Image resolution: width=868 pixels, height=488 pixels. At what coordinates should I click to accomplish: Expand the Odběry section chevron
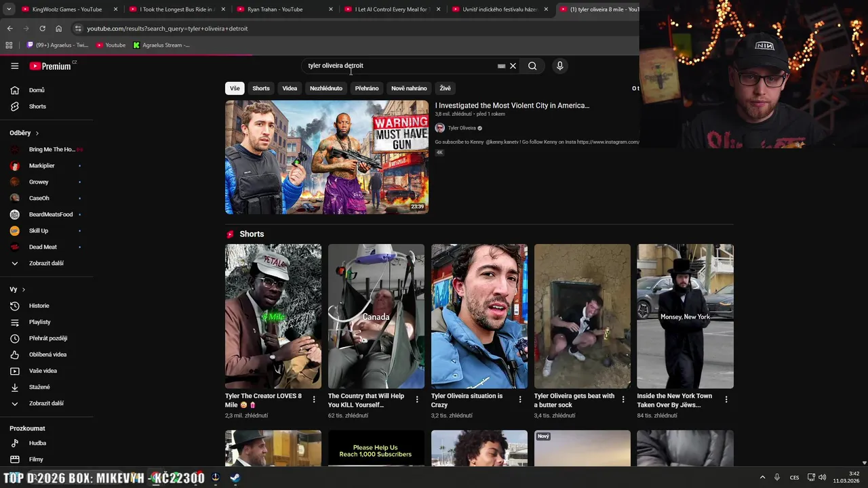pos(37,134)
